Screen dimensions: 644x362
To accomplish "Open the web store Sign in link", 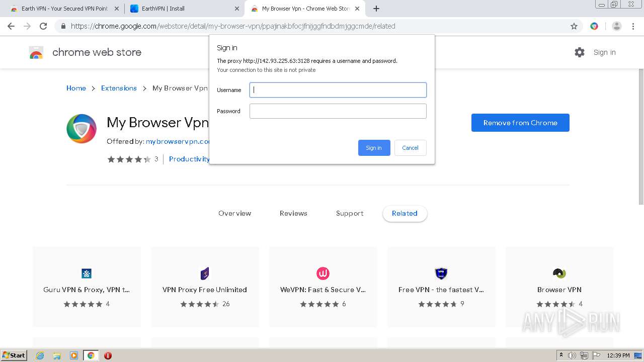I will coord(604,52).
